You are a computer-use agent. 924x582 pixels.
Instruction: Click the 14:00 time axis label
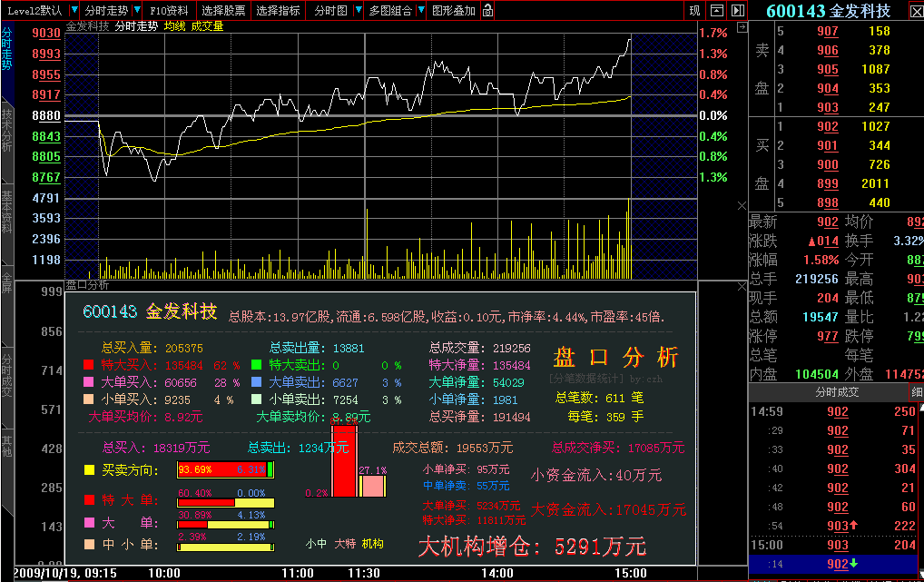point(496,573)
